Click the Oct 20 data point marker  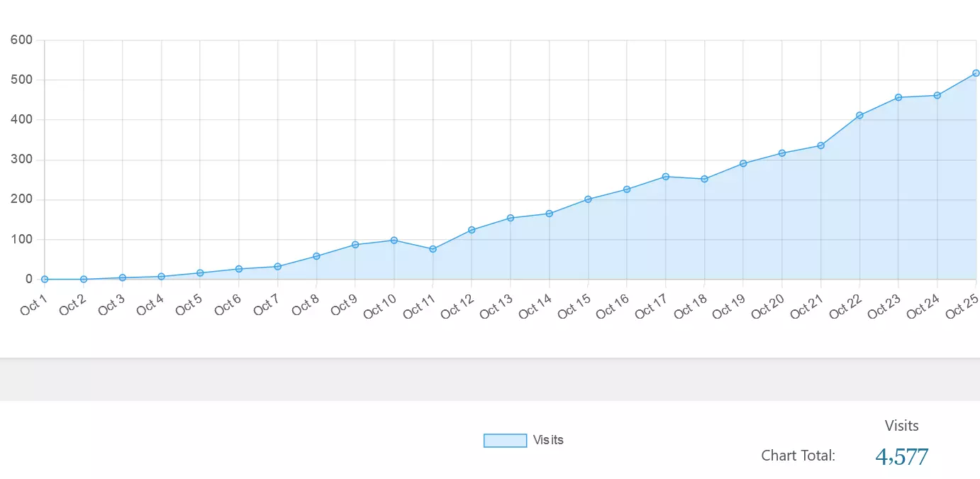[782, 153]
